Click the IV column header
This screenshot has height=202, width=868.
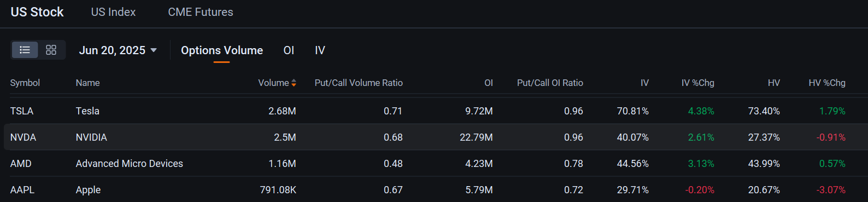click(645, 83)
